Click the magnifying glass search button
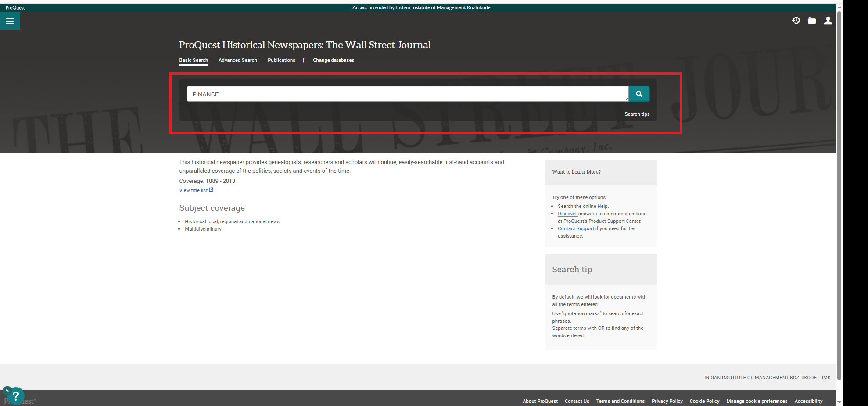868x406 pixels. 639,94
